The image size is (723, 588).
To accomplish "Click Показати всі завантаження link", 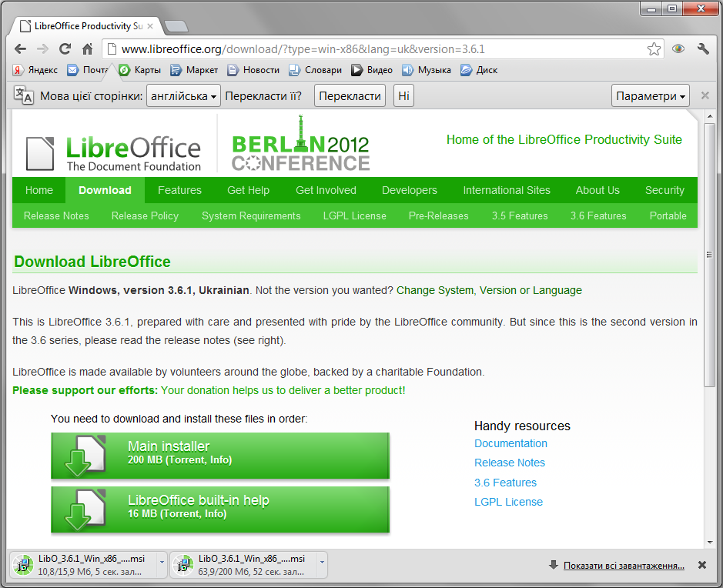I will [624, 566].
